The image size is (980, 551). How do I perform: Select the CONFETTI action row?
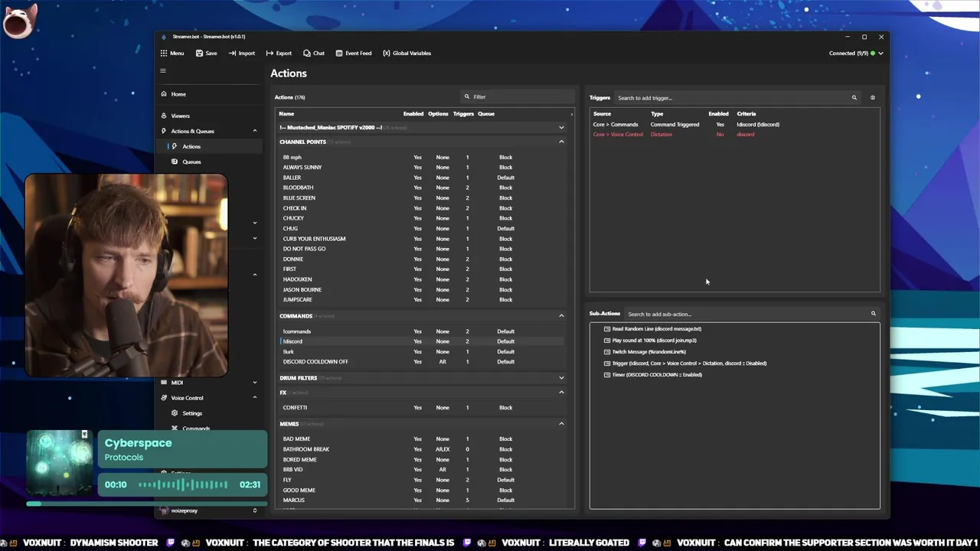click(421, 408)
